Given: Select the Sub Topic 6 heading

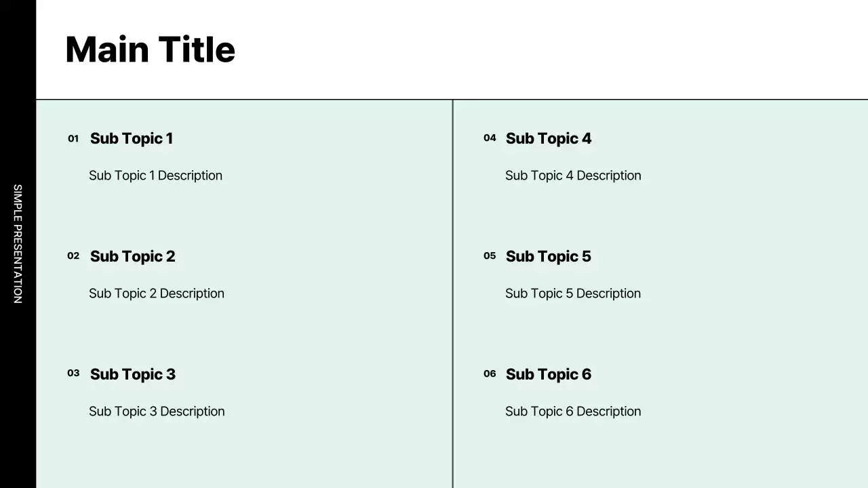Looking at the screenshot, I should pyautogui.click(x=549, y=374).
